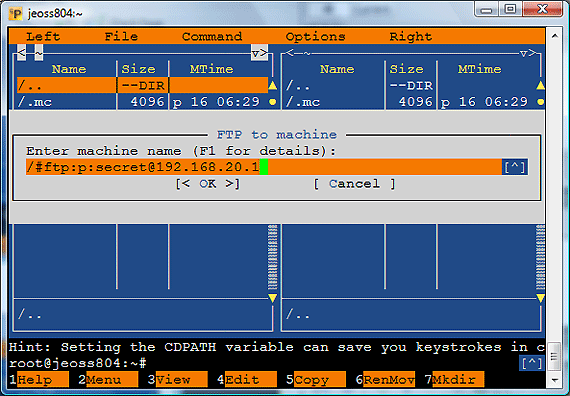Viewport: 570px width, 396px height.
Task: Sort right panel by Name header
Action: (337, 69)
